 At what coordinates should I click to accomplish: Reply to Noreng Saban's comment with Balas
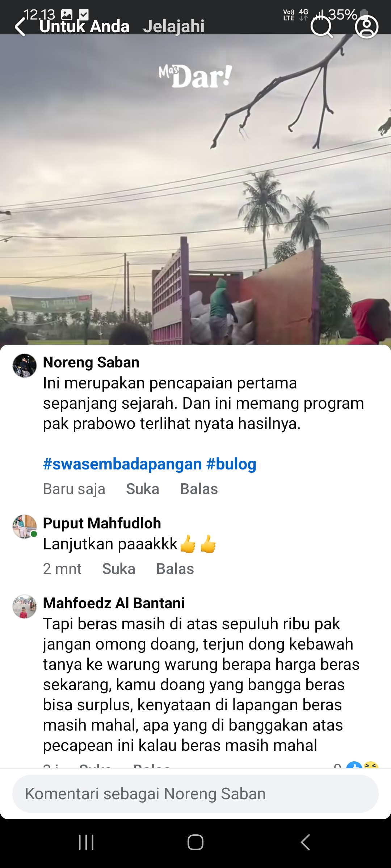click(x=199, y=489)
